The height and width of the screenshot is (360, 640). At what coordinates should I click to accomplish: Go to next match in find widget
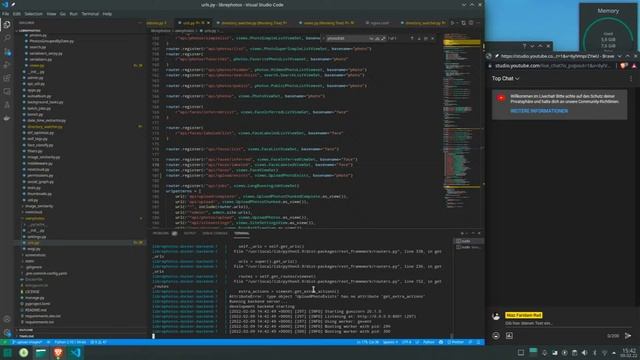(419, 38)
